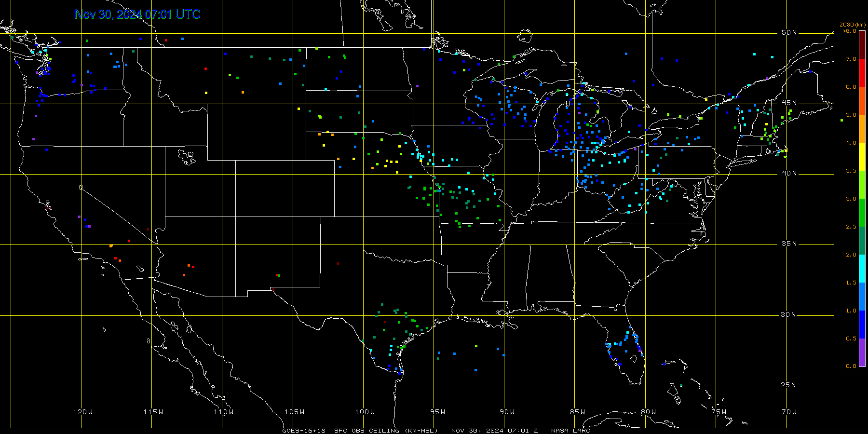Click the 3.0 legend value
Screen dimensions: 868x434
point(851,199)
